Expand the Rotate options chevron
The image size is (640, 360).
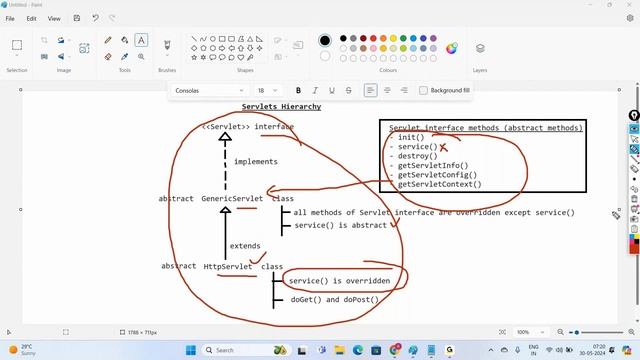69,40
